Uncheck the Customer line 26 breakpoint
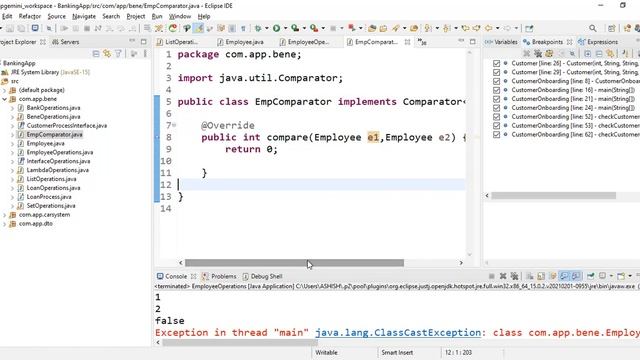Viewport: 640px width, 360px height. 496,63
